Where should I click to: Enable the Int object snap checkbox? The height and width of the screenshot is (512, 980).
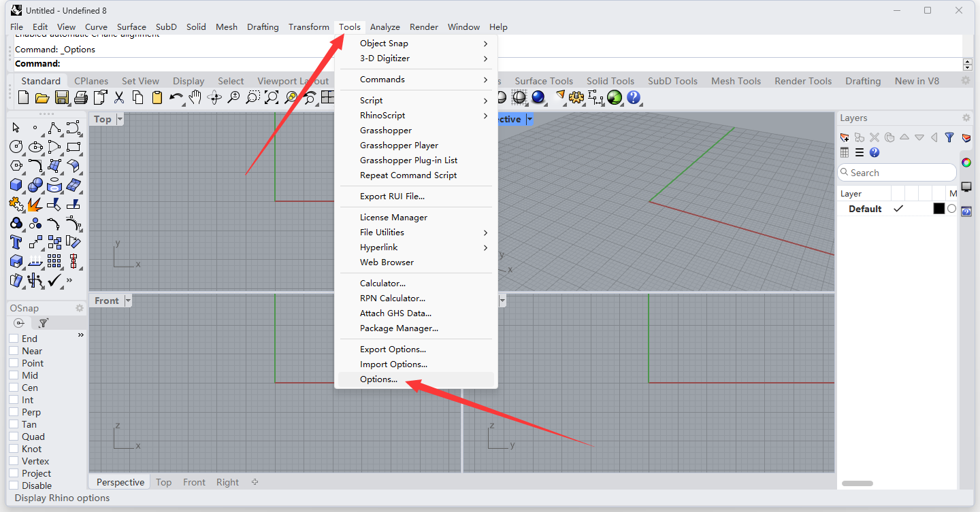click(x=14, y=400)
